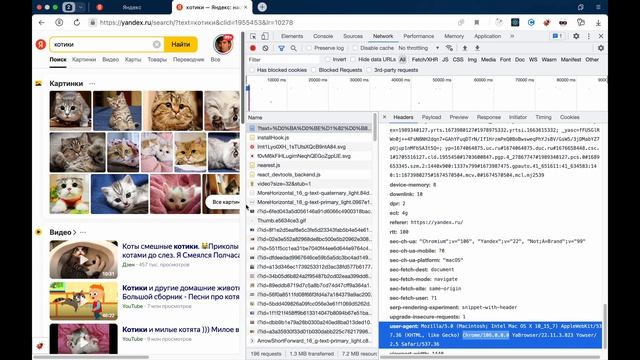Export HAR file download arrow

tap(477, 48)
